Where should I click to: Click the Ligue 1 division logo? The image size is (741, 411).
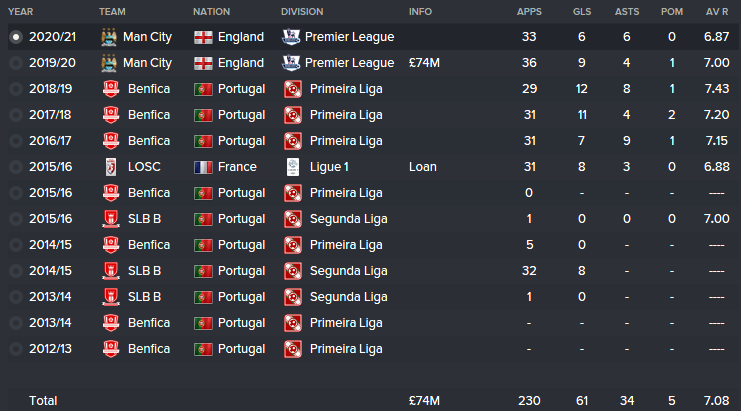click(293, 167)
